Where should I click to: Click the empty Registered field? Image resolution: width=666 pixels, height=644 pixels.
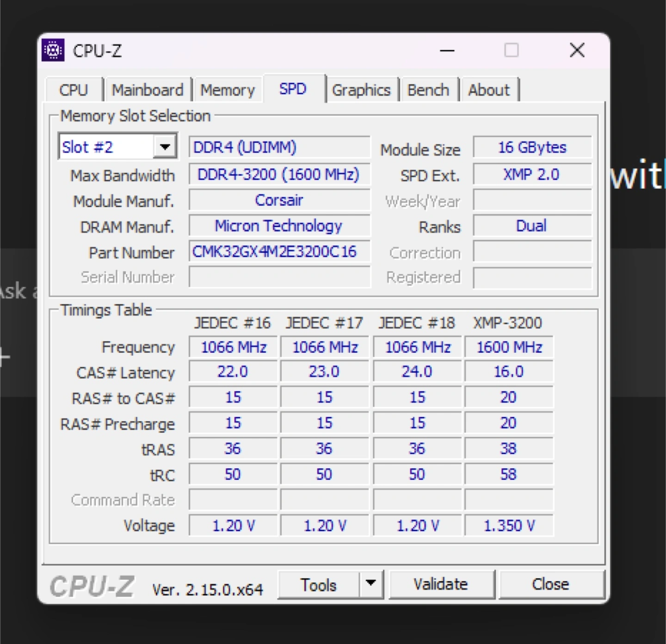point(532,277)
